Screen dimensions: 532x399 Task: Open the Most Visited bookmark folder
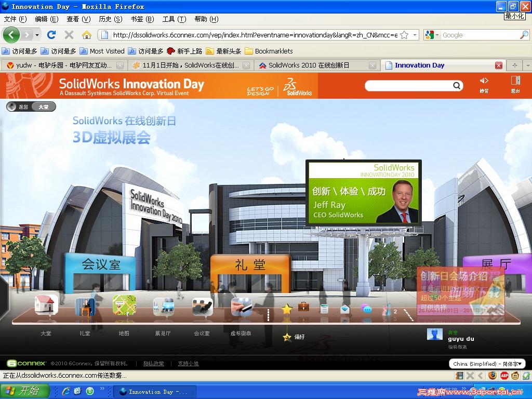tap(102, 51)
